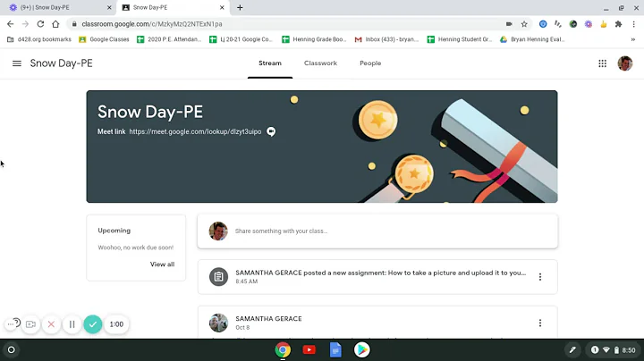Switch to the Classwork tab
644x361 pixels.
(320, 63)
